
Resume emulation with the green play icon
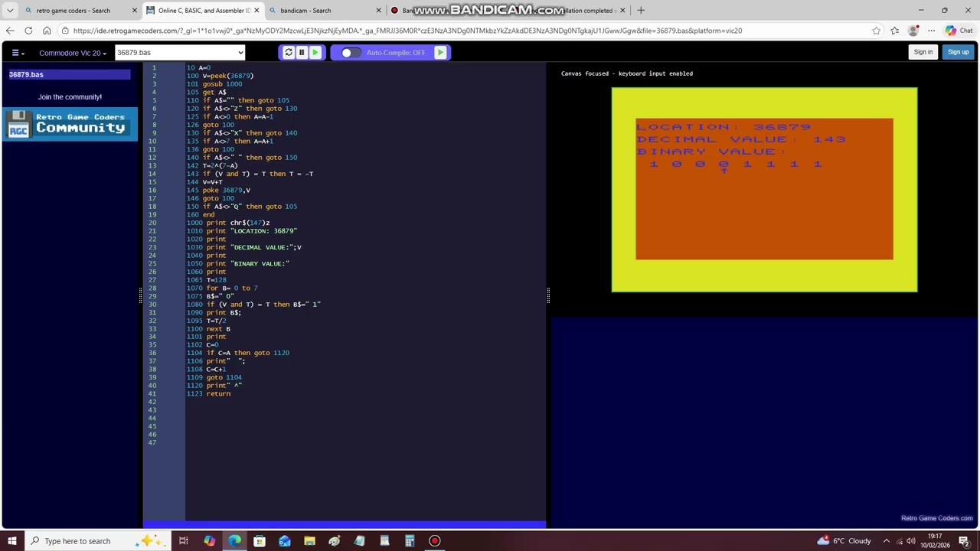pyautogui.click(x=315, y=53)
